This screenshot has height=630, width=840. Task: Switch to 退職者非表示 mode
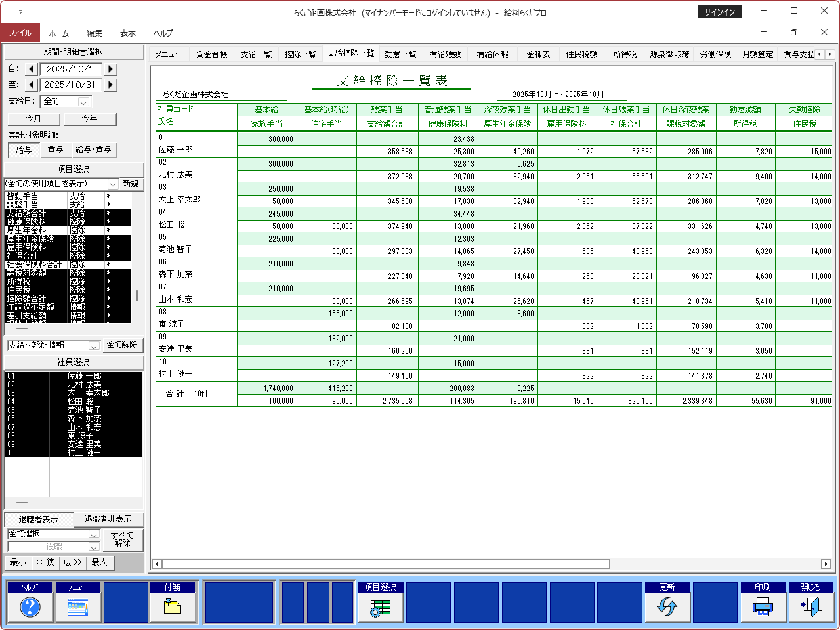(x=108, y=519)
